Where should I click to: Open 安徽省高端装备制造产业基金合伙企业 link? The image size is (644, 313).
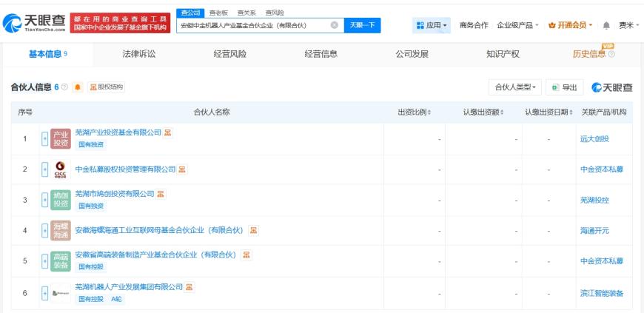tap(155, 255)
